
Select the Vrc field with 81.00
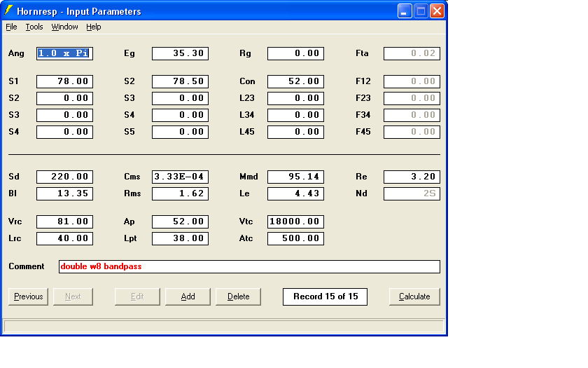(64, 222)
